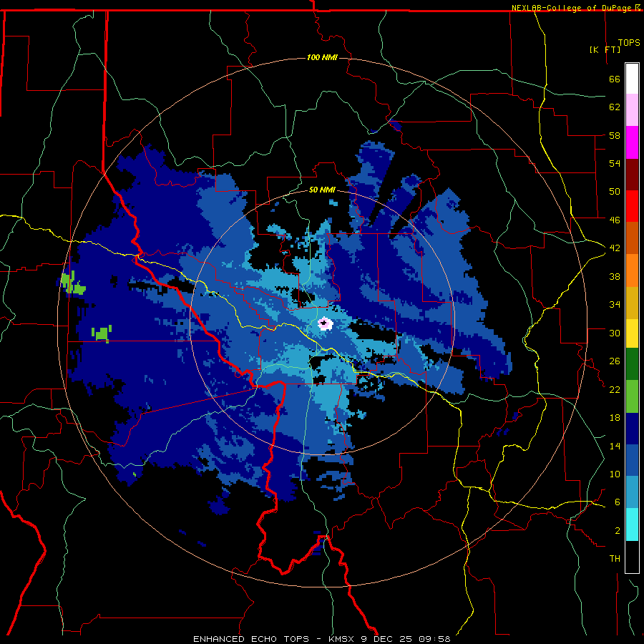Click the white radar site marker at center

click(x=325, y=323)
